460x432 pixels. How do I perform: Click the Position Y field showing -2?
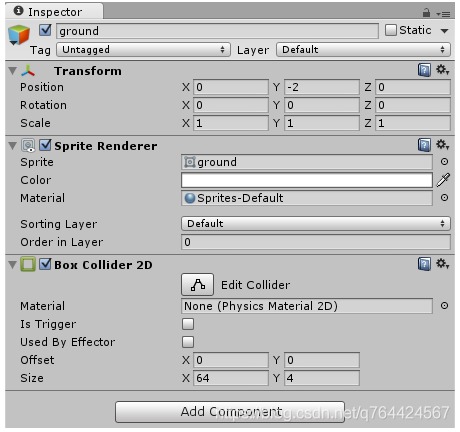pyautogui.click(x=322, y=87)
